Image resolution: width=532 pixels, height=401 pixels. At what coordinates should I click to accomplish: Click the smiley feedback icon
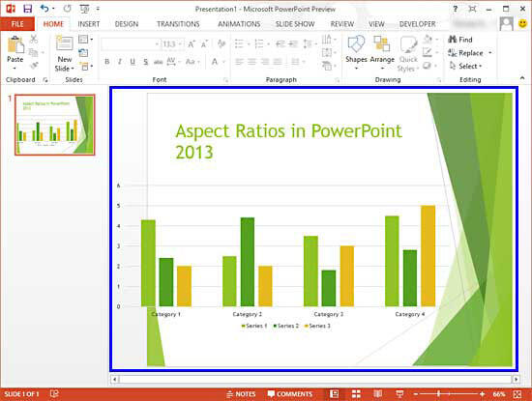(523, 24)
